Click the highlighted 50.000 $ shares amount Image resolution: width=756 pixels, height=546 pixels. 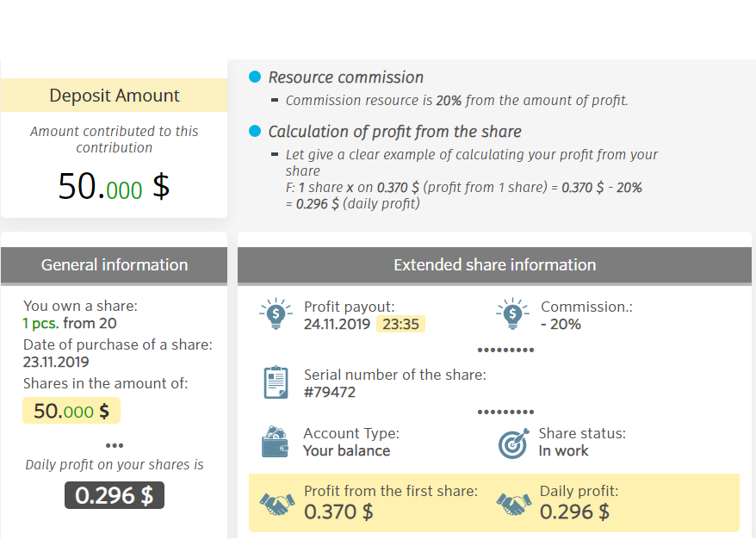coord(71,411)
